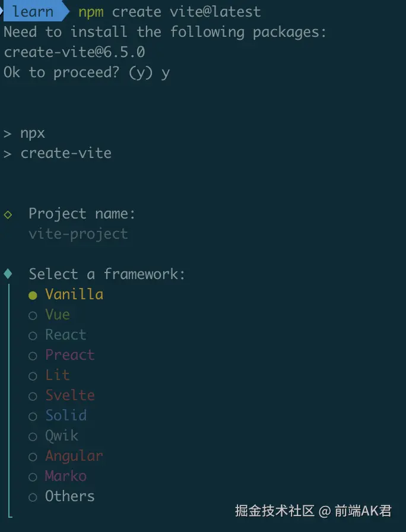
Task: Click the learn directory prompt segment
Action: click(33, 11)
